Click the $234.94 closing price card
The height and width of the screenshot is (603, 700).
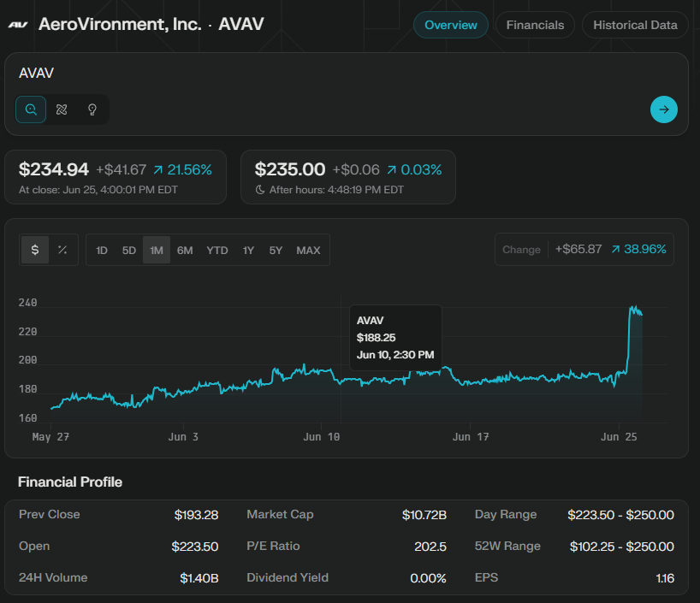[x=116, y=177]
